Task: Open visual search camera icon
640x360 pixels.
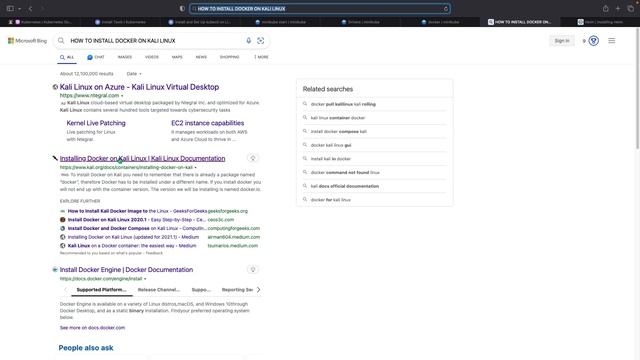Action: [260, 41]
